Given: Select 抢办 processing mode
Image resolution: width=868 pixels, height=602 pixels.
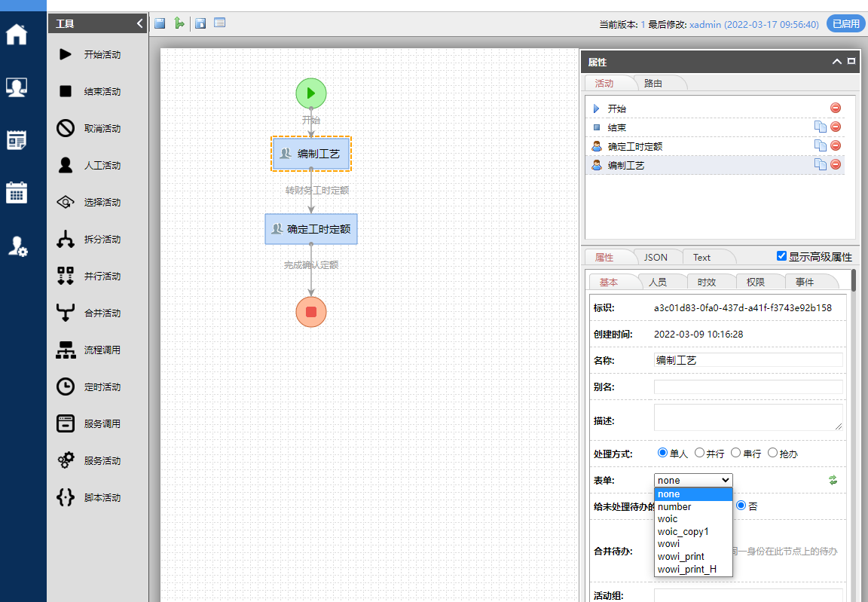Looking at the screenshot, I should click(x=772, y=453).
